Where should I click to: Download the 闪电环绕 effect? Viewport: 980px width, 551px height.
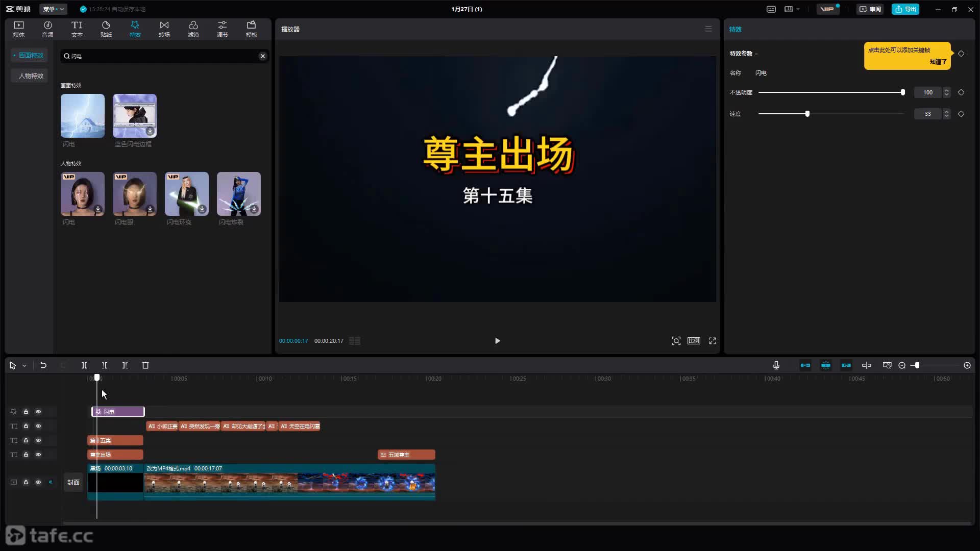point(202,209)
